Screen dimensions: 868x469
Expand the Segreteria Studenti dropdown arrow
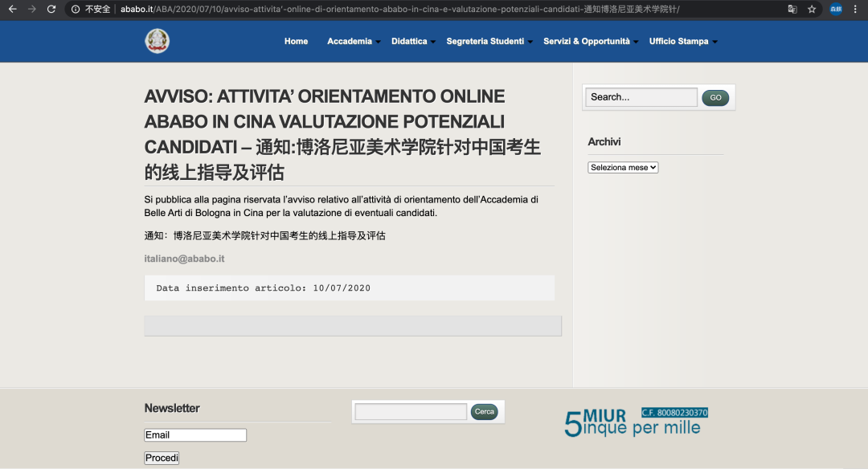point(530,42)
